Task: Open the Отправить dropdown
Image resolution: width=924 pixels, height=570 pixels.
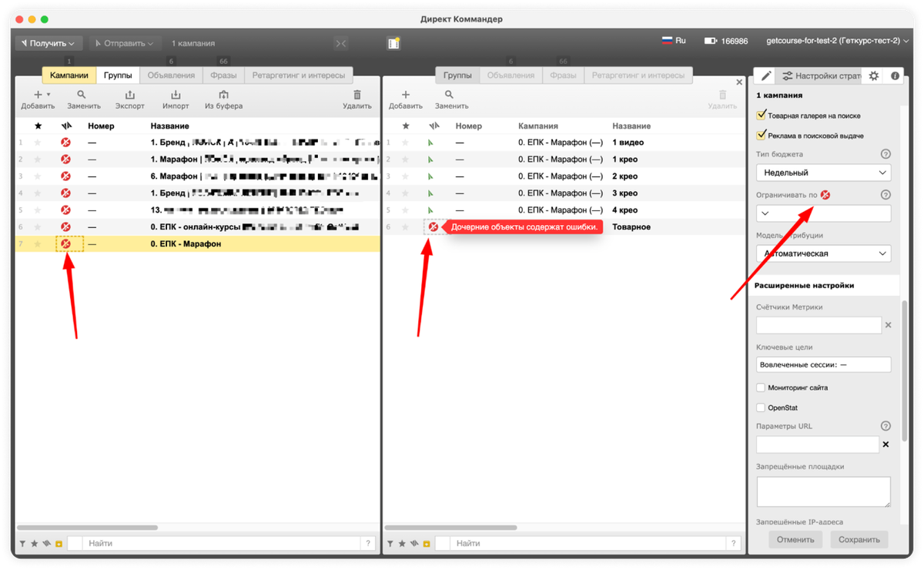Action: [x=125, y=43]
